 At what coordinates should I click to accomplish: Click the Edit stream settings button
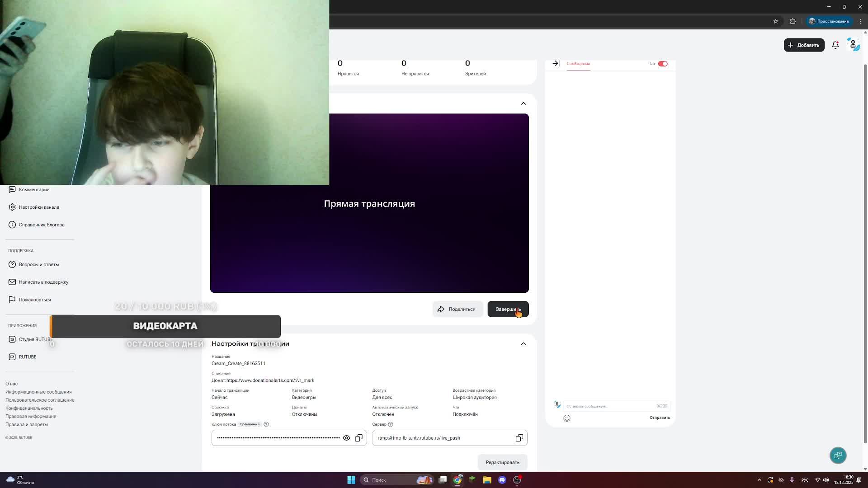[x=502, y=462]
